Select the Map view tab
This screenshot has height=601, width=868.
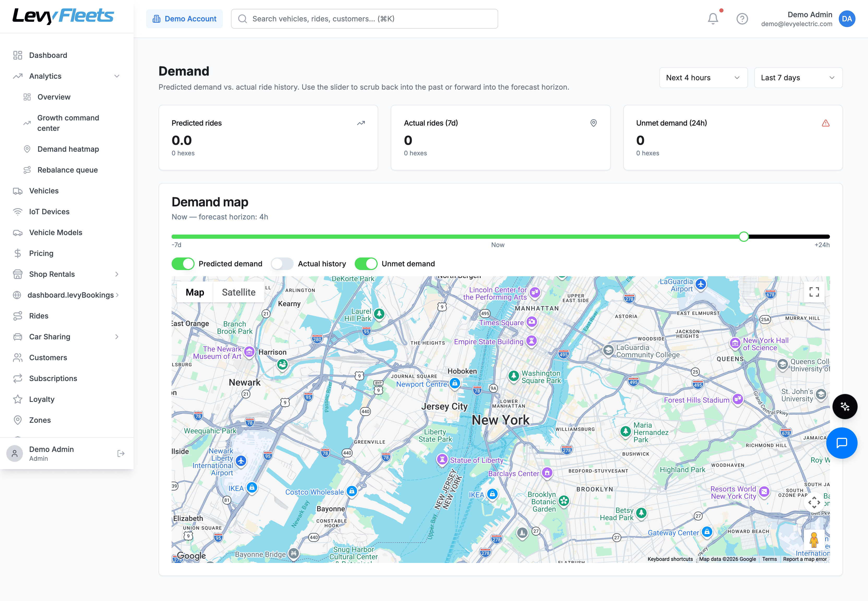click(x=195, y=292)
